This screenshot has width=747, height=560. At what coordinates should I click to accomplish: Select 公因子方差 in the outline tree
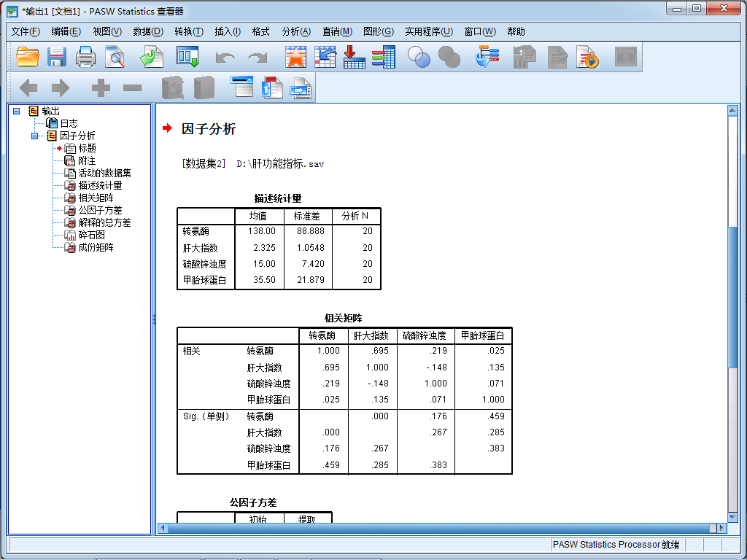point(100,210)
